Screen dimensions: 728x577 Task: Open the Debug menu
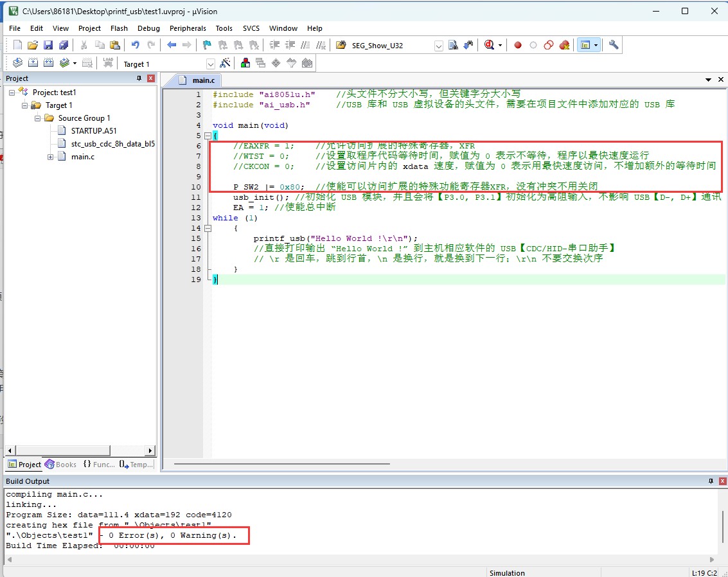coord(148,28)
